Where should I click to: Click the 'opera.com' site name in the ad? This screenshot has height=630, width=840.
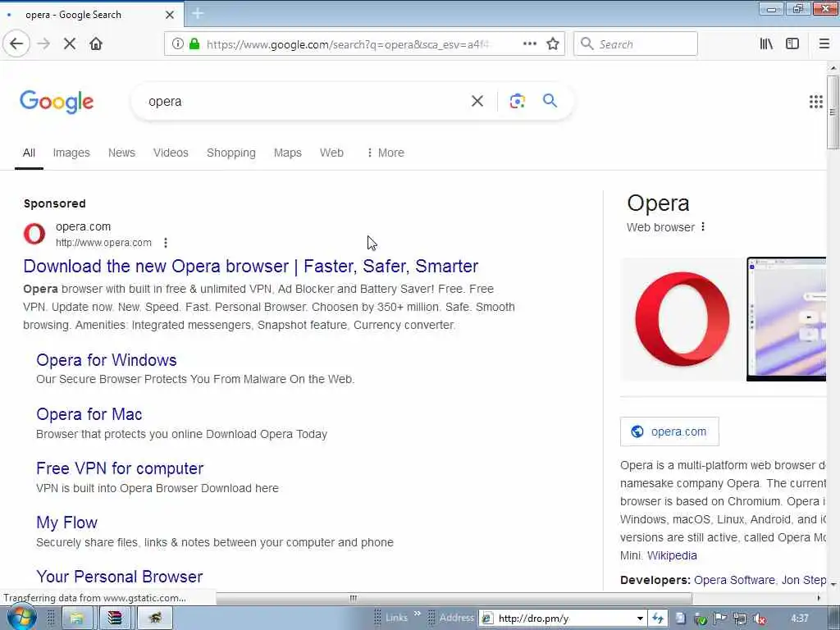(83, 226)
